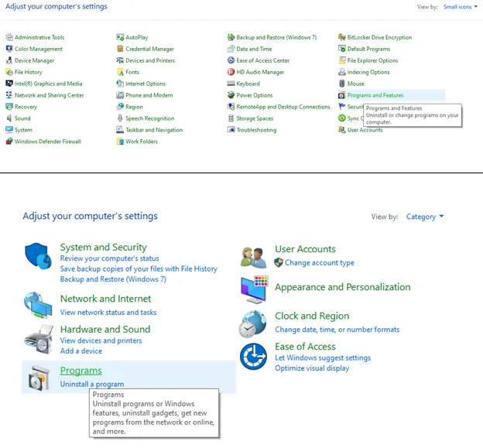Click the Programs category disc icon
Viewport: 483px width, 448px height.
click(x=39, y=378)
